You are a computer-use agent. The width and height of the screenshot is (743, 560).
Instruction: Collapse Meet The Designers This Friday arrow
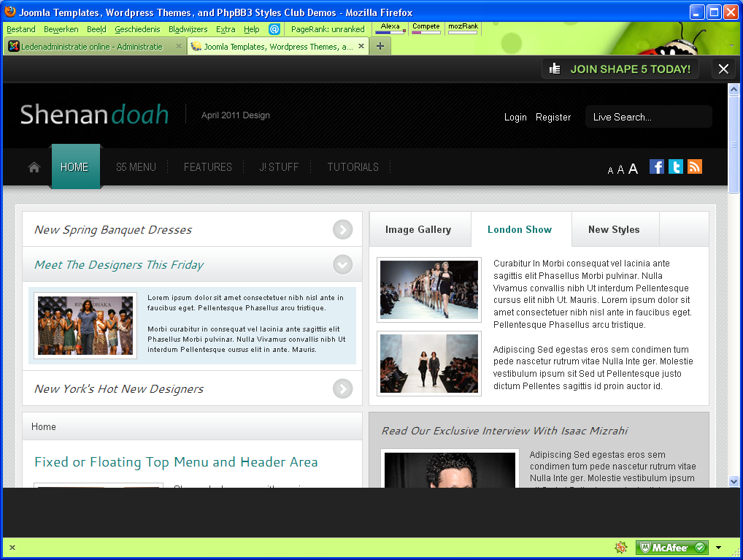(342, 265)
